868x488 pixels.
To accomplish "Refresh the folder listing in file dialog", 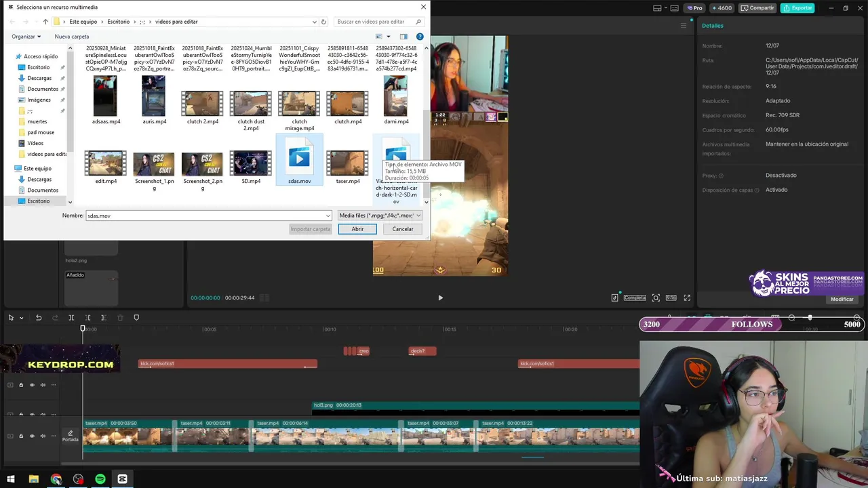I will click(x=323, y=22).
